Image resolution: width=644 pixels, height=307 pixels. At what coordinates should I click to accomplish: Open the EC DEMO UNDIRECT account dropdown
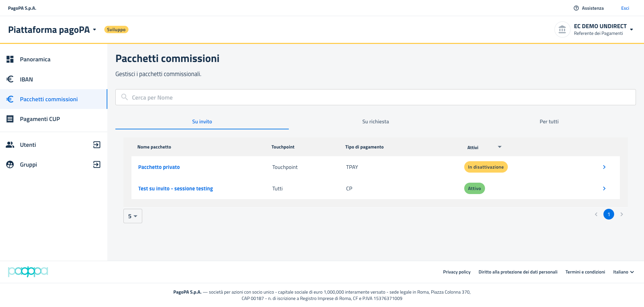631,29
